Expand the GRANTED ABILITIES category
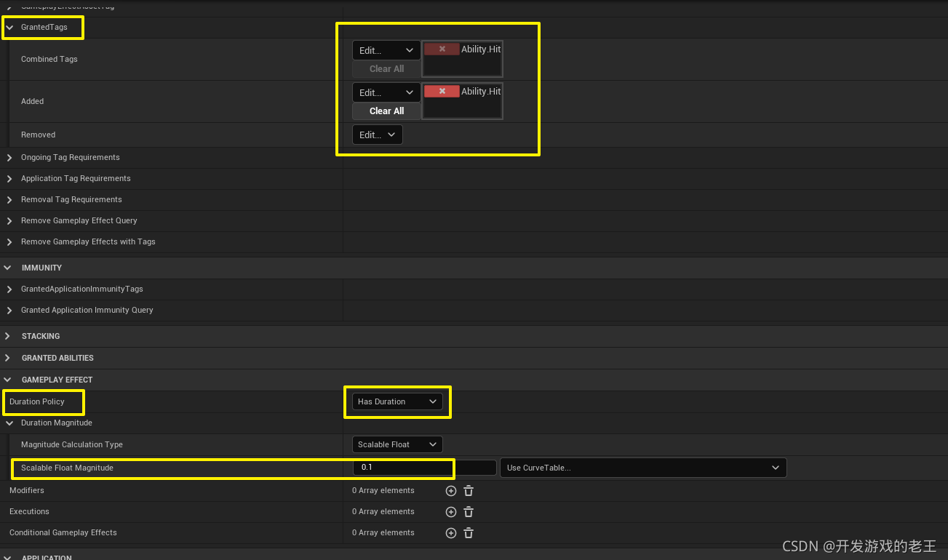The height and width of the screenshot is (560, 948). 7,358
